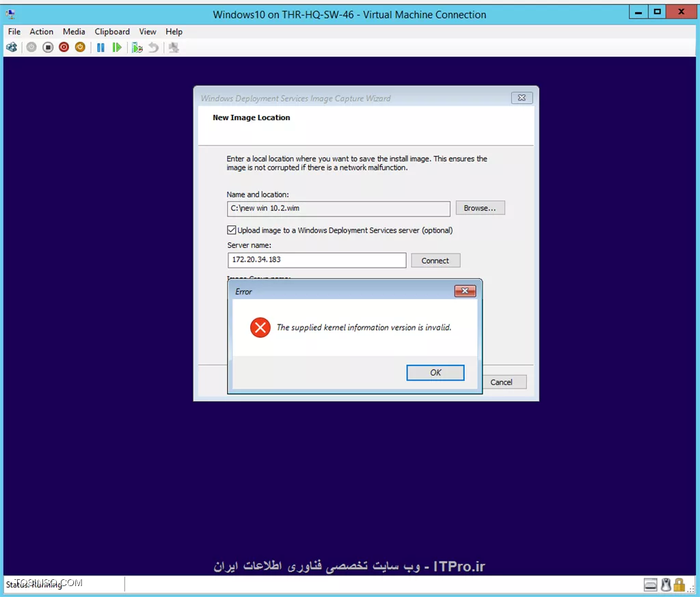
Task: Click the error message text
Action: pyautogui.click(x=364, y=327)
